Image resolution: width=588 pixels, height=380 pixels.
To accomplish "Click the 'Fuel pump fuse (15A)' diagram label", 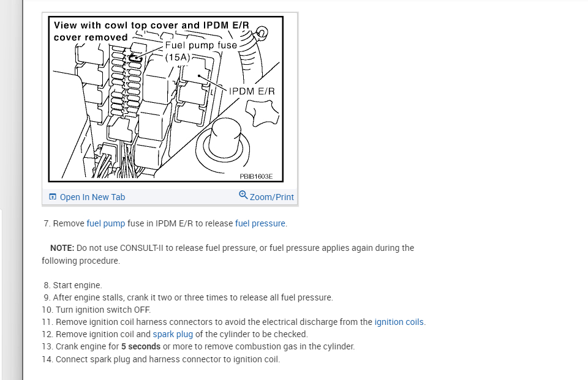I will pos(201,51).
